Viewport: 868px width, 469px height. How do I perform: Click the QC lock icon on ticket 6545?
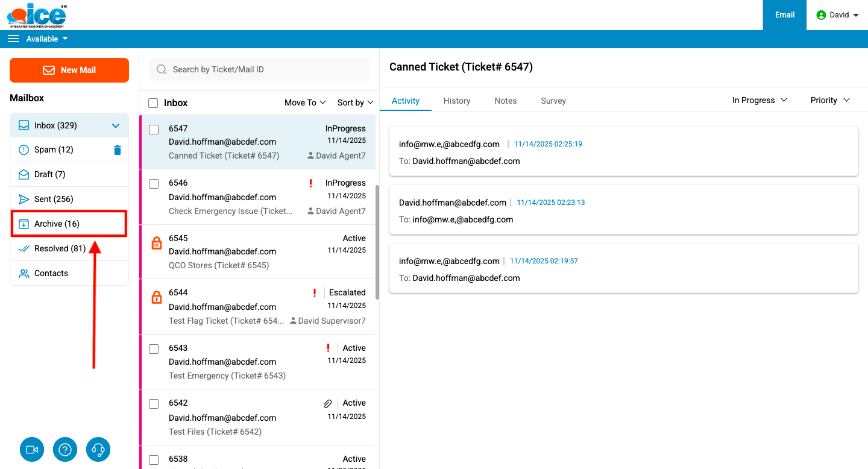click(x=156, y=243)
